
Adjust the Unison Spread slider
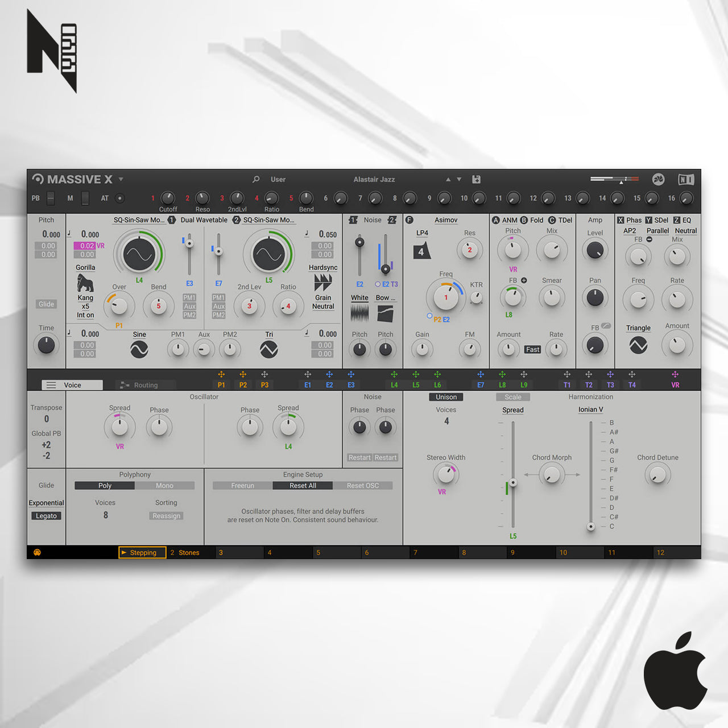click(x=512, y=482)
